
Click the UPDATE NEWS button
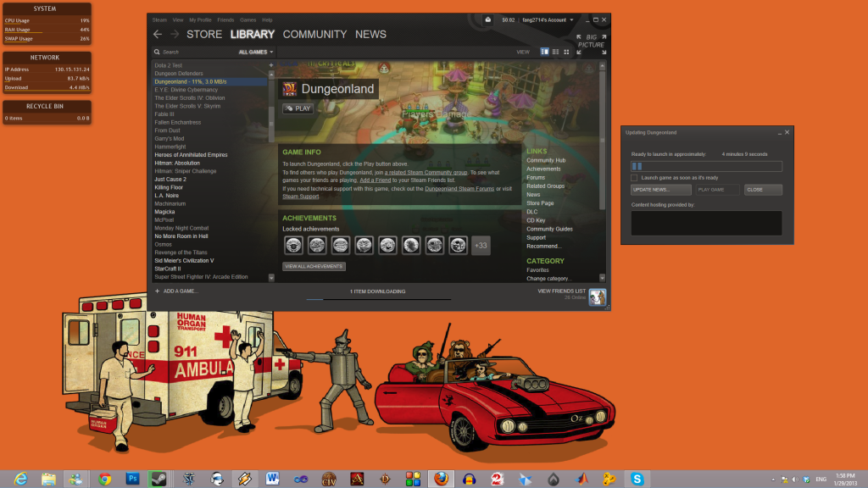tap(661, 190)
